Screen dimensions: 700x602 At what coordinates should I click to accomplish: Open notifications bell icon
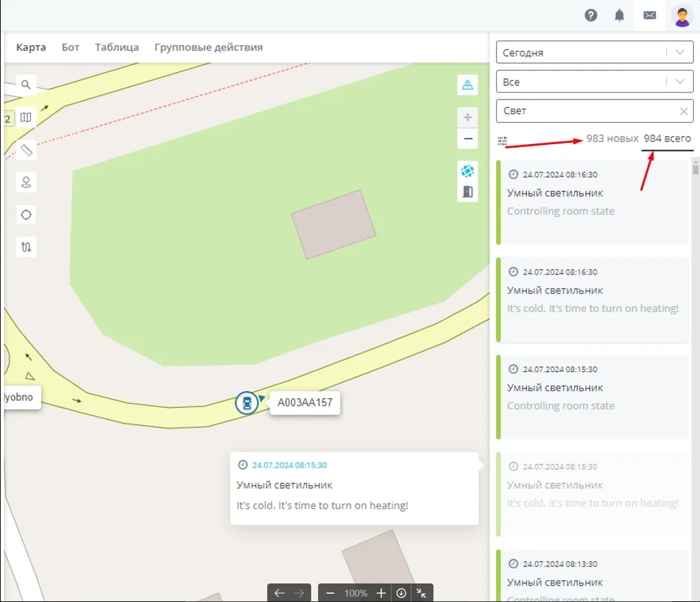coord(619,16)
